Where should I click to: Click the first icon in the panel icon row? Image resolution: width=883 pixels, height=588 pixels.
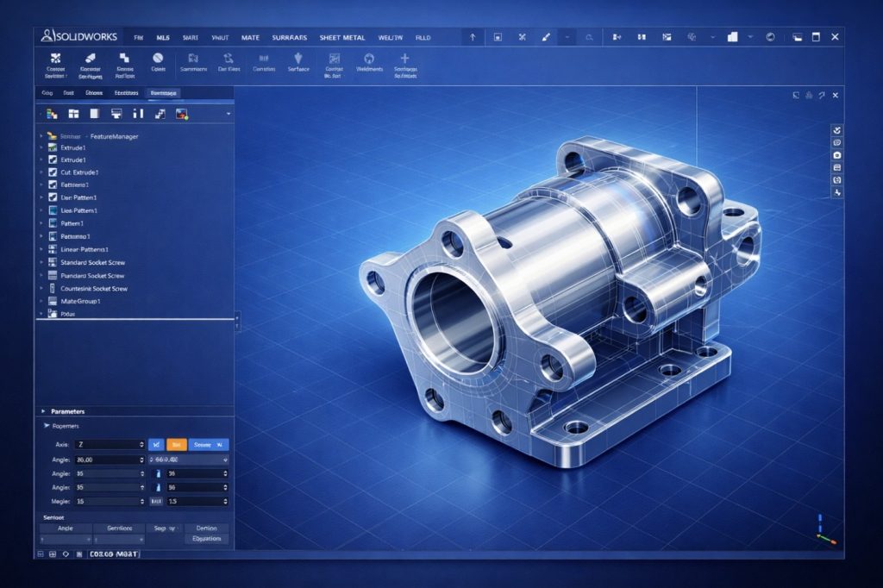point(52,113)
